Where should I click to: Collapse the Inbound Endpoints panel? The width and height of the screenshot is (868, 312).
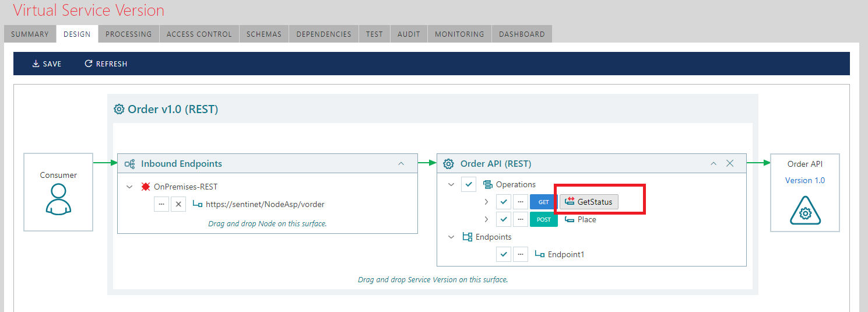[401, 164]
